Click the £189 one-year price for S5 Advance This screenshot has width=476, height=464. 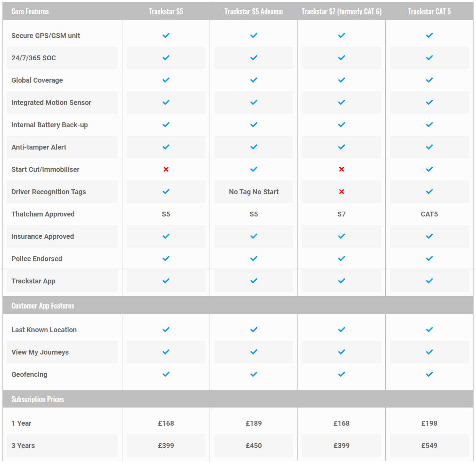(x=254, y=423)
